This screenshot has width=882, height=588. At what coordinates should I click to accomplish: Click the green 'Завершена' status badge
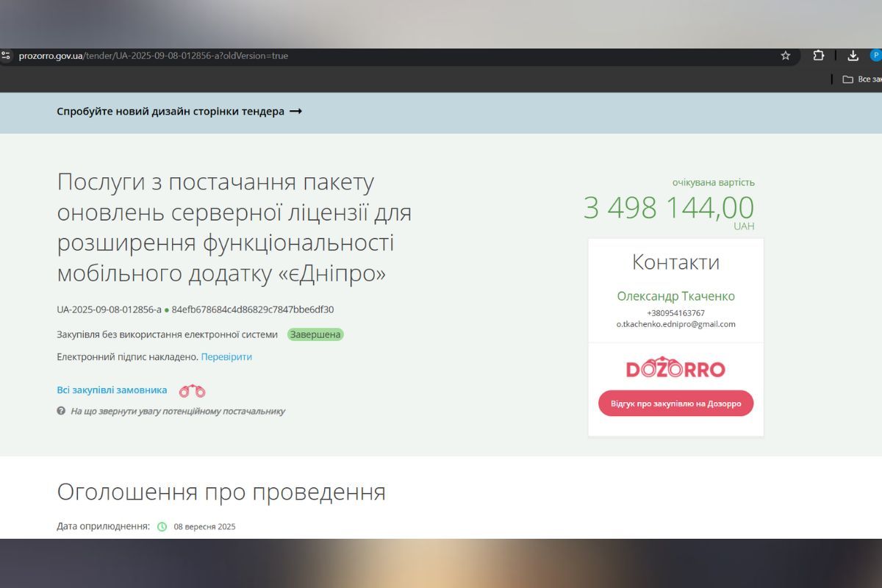point(315,334)
